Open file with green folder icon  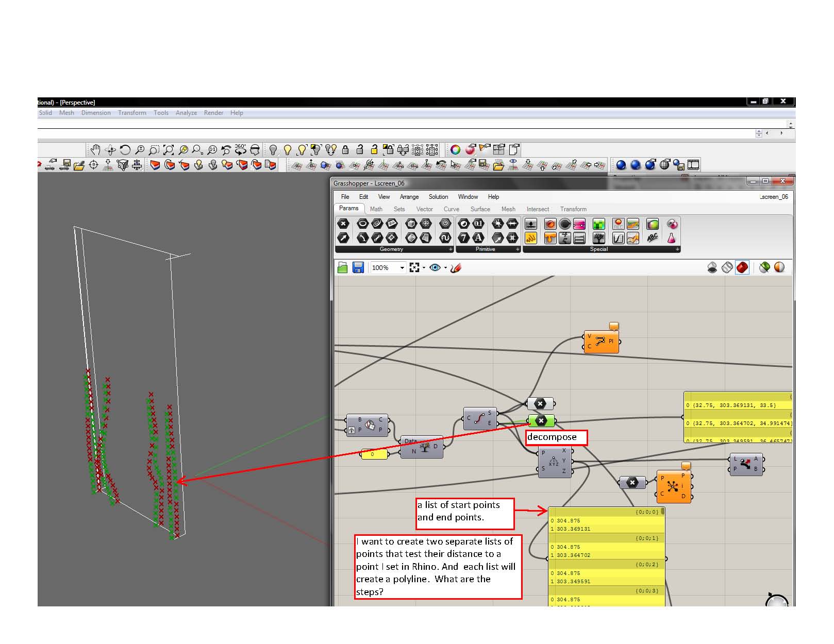(343, 267)
